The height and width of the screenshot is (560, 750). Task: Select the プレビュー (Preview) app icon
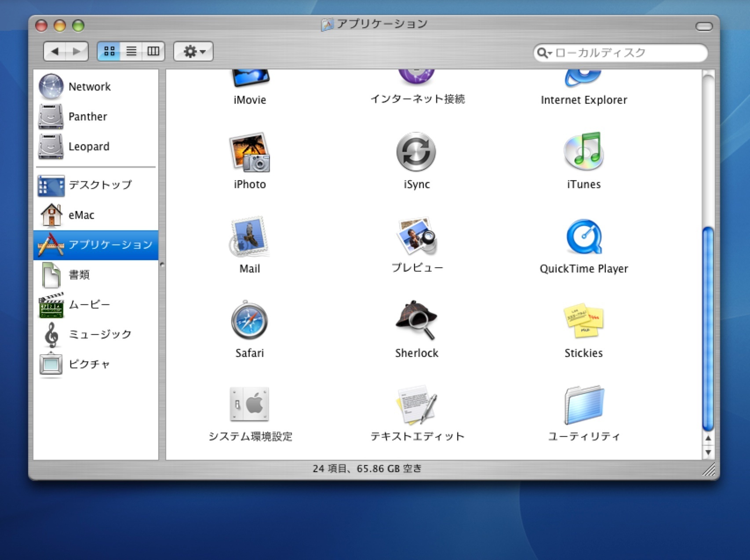[416, 236]
